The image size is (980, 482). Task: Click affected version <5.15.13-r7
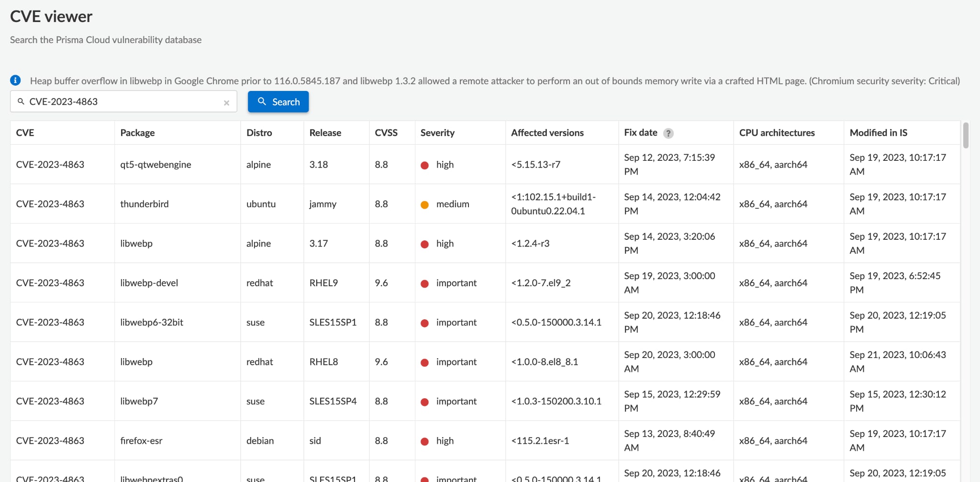pyautogui.click(x=535, y=165)
